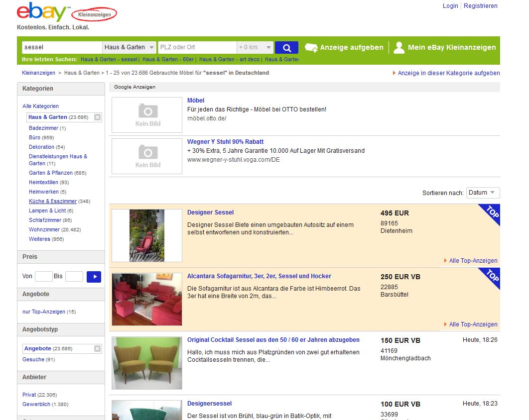Filter by Heimtextilien category
The image size is (529, 420).
[x=43, y=182]
